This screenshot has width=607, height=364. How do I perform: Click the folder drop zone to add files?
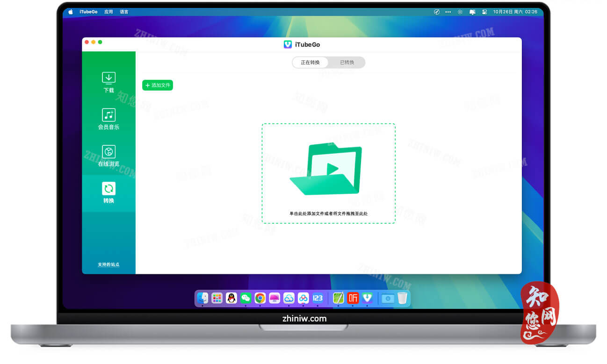point(328,173)
